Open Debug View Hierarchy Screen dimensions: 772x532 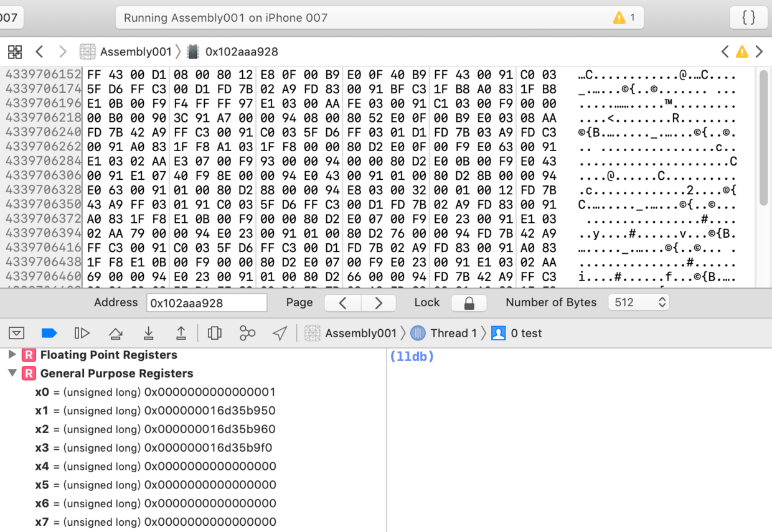click(x=215, y=334)
